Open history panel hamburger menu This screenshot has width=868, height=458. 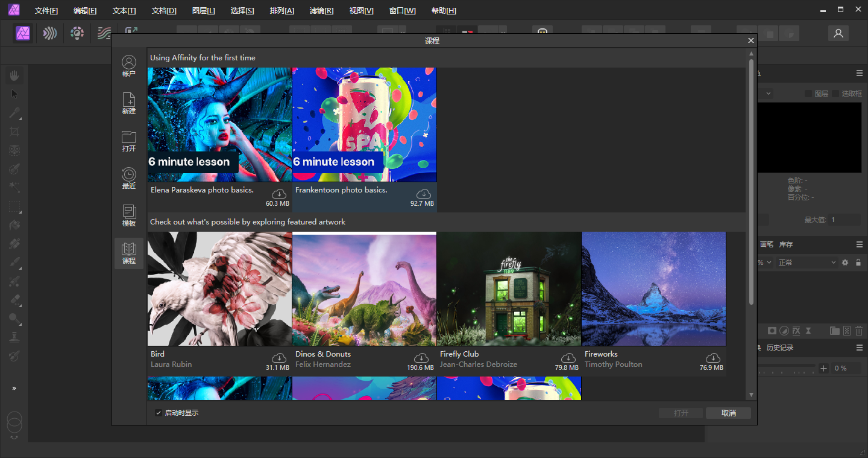point(859,348)
